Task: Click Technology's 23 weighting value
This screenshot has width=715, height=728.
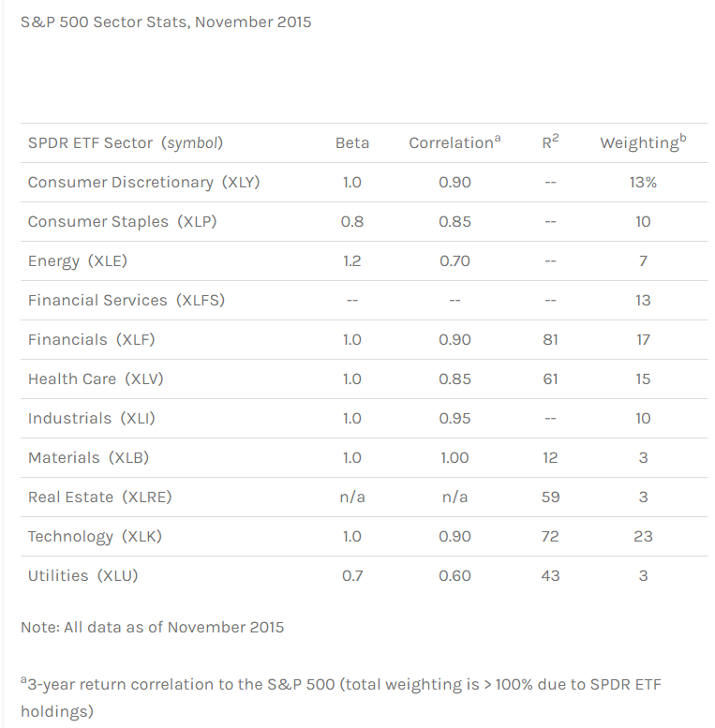Action: [x=643, y=537]
